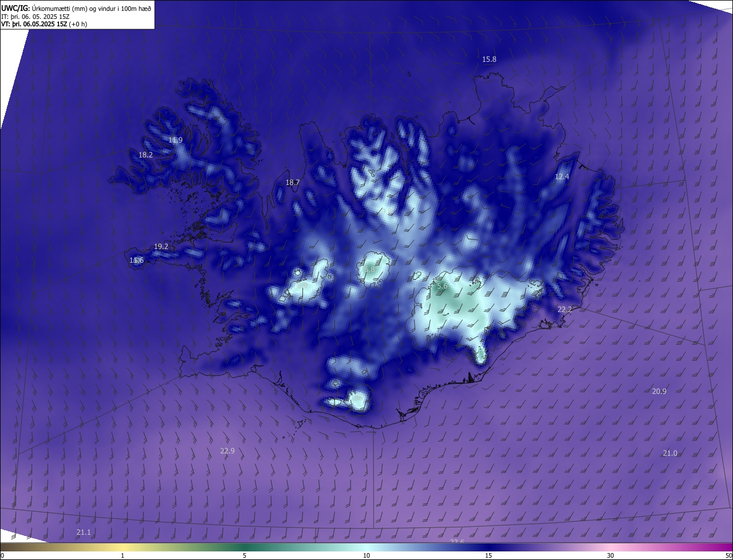Select the 11.6 value on the western peninsula
The height and width of the screenshot is (560, 733).
tap(136, 260)
